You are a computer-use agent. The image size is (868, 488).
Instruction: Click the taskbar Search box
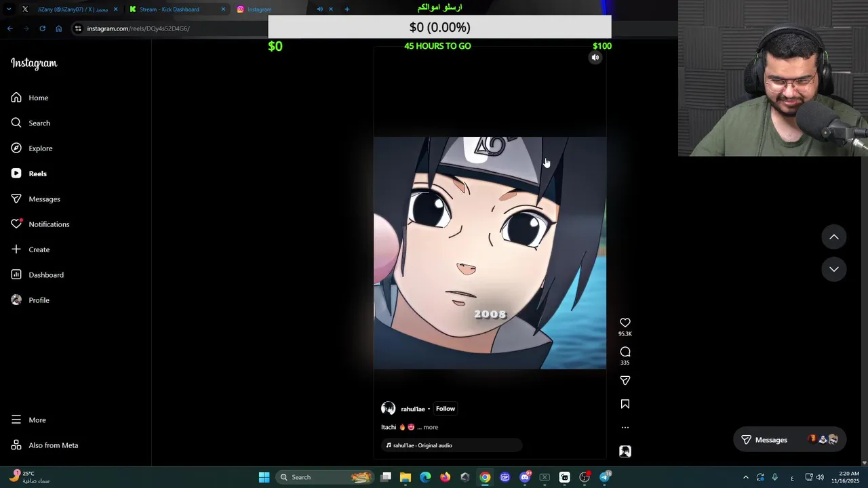325,477
